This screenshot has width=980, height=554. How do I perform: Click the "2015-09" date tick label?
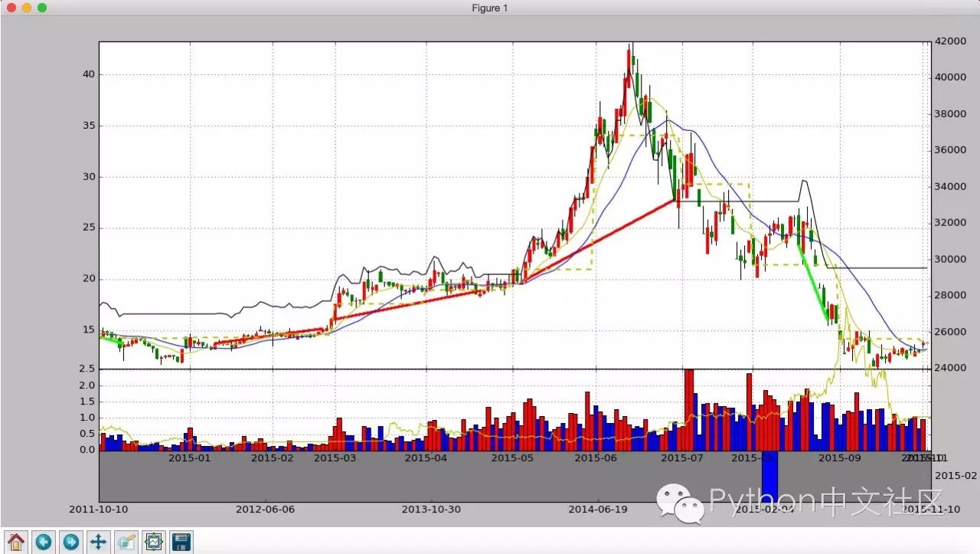(839, 458)
